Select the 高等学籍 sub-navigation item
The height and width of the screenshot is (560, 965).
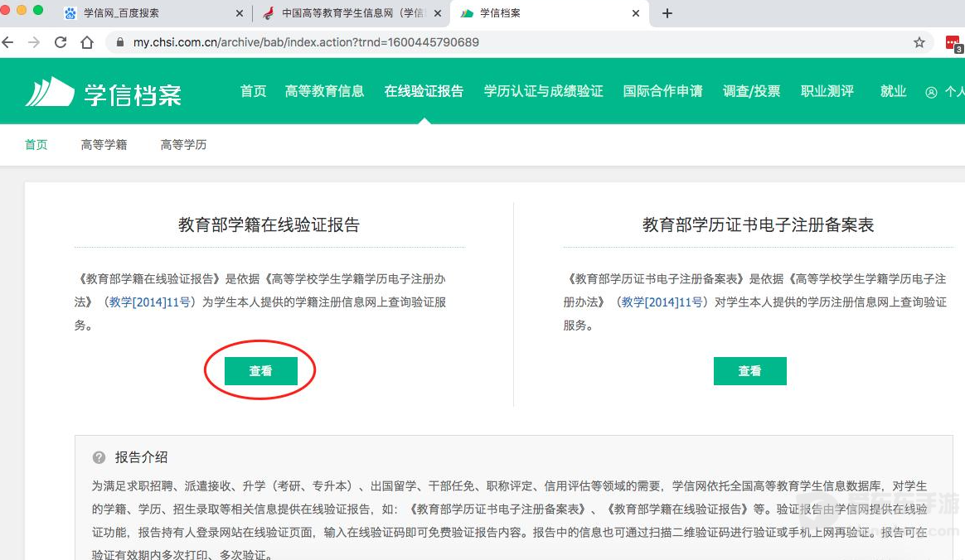104,144
